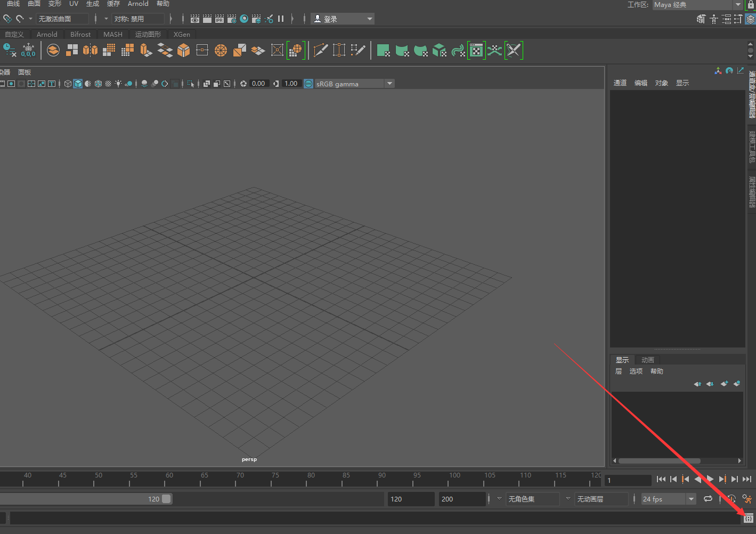Click play forwards button
Screen dimensions: 756x534
[710, 479]
